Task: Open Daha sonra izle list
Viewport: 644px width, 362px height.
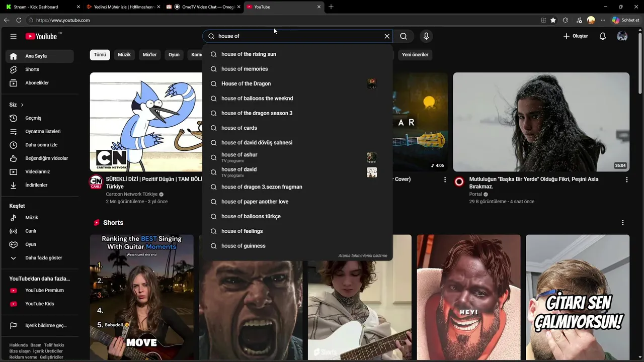Action: click(x=40, y=145)
